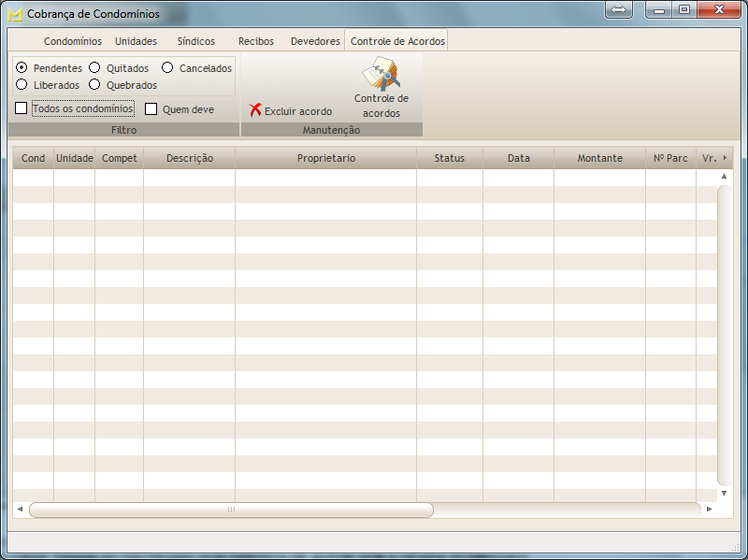Click vertical scrollbar down arrow
Image resolution: width=748 pixels, height=560 pixels.
pos(724,493)
